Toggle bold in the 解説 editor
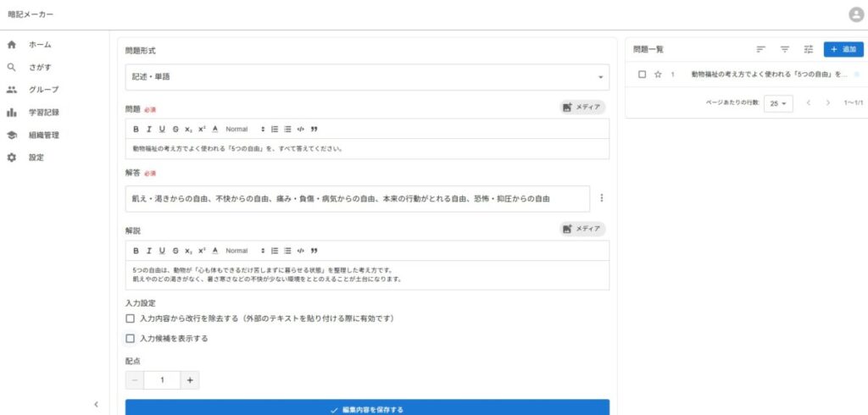The width and height of the screenshot is (868, 415). pyautogui.click(x=136, y=251)
